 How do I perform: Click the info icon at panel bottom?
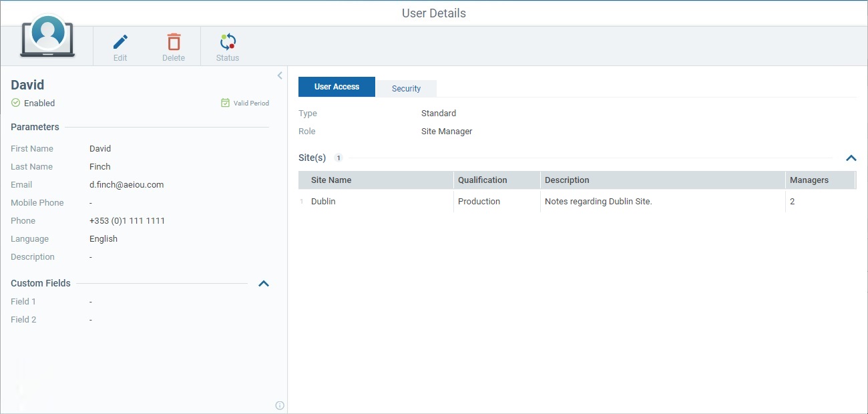point(280,405)
